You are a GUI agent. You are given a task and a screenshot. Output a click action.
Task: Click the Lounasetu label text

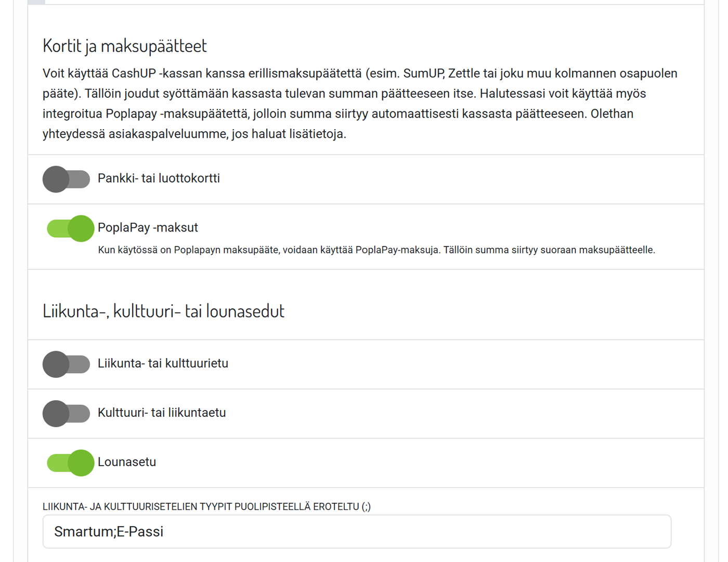click(x=127, y=462)
